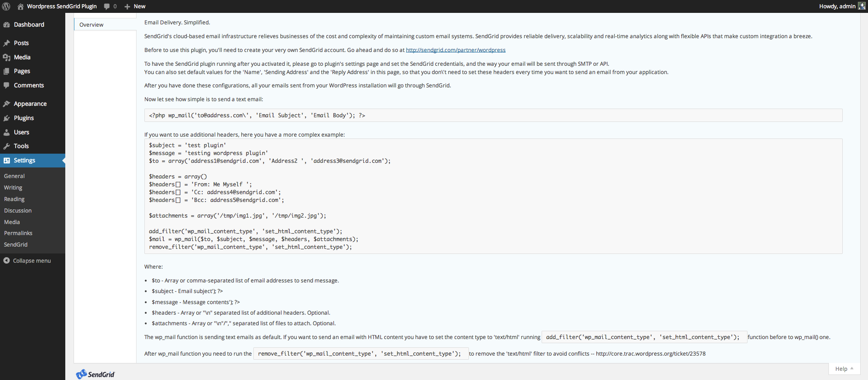Open the comments bubble icon in admin bar
The image size is (868, 380).
pyautogui.click(x=107, y=6)
